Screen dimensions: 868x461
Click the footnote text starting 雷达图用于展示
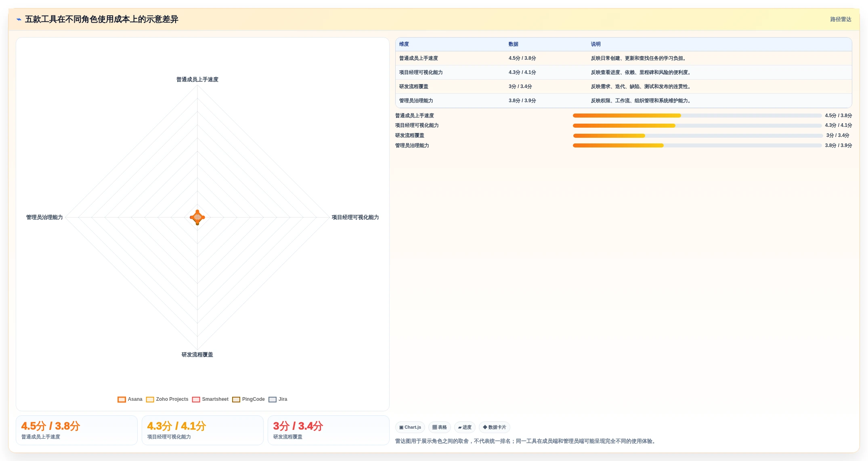(x=526, y=441)
